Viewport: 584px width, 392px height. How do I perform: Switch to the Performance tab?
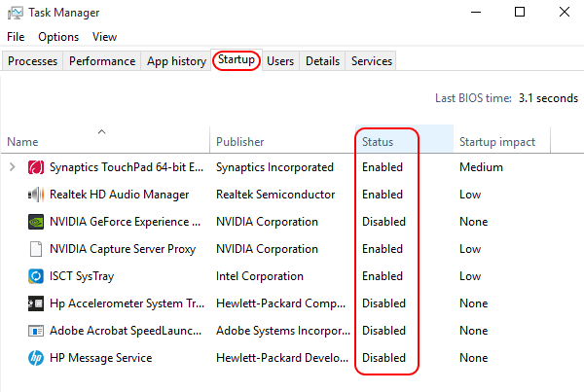(102, 61)
